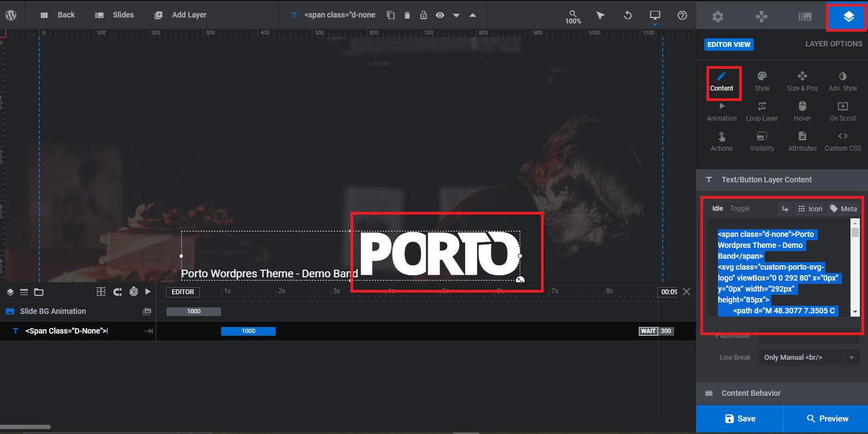Open the Animation section
Viewport: 868px width, 434px height.
click(722, 112)
